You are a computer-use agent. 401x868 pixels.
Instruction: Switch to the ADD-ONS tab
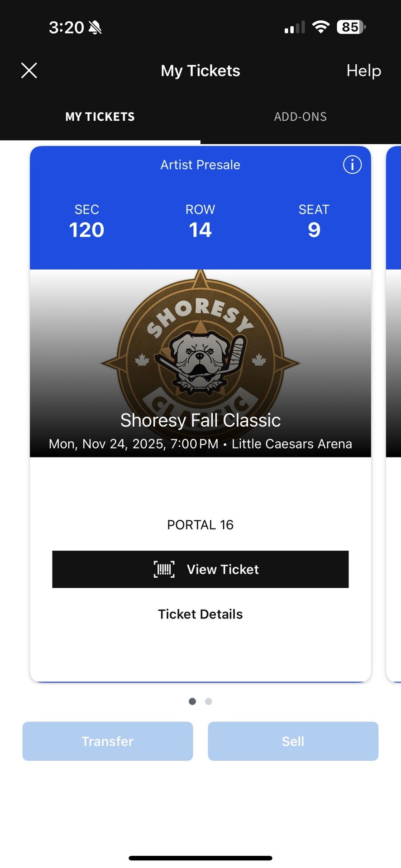300,117
